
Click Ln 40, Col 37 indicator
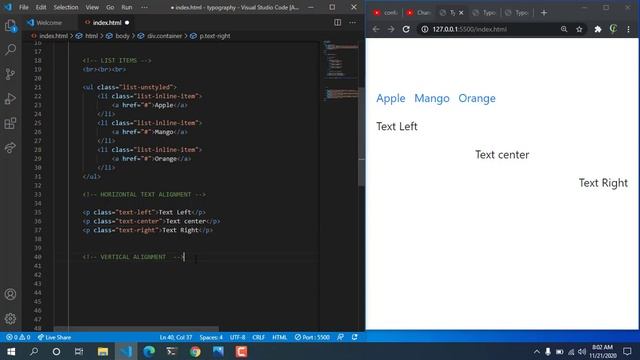pyautogui.click(x=176, y=337)
